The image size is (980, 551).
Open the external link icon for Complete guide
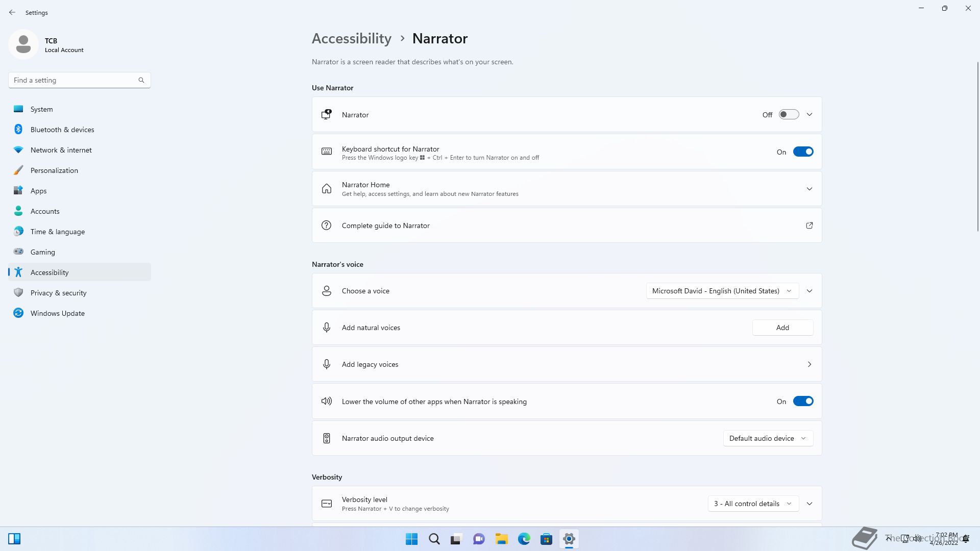[810, 226]
